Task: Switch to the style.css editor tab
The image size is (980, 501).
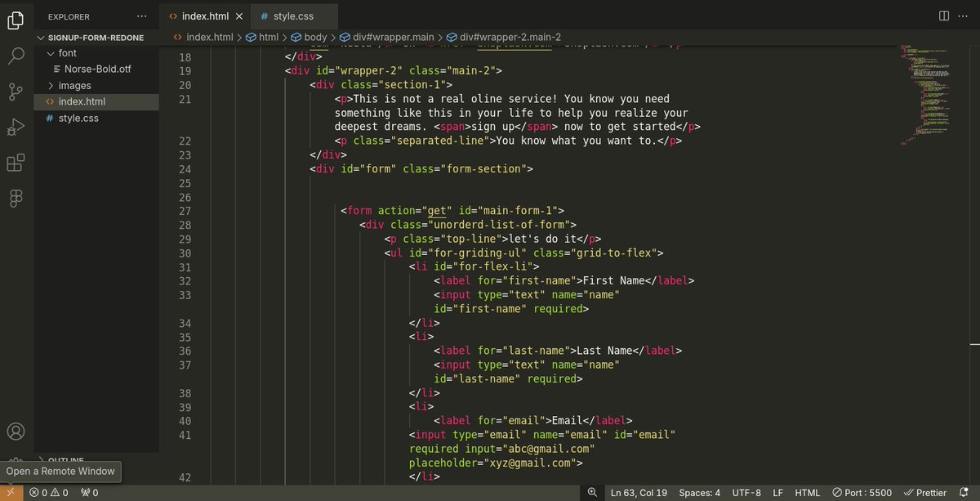Action: 293,16
